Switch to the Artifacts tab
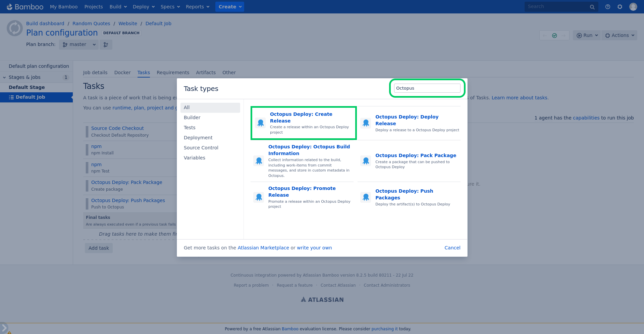 [206, 73]
